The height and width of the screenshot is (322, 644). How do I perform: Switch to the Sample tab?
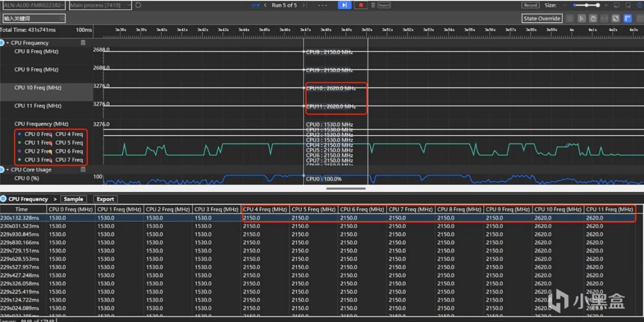[74, 199]
